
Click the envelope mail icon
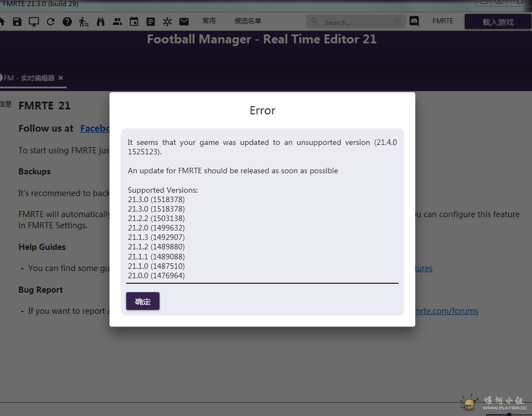pos(184,22)
